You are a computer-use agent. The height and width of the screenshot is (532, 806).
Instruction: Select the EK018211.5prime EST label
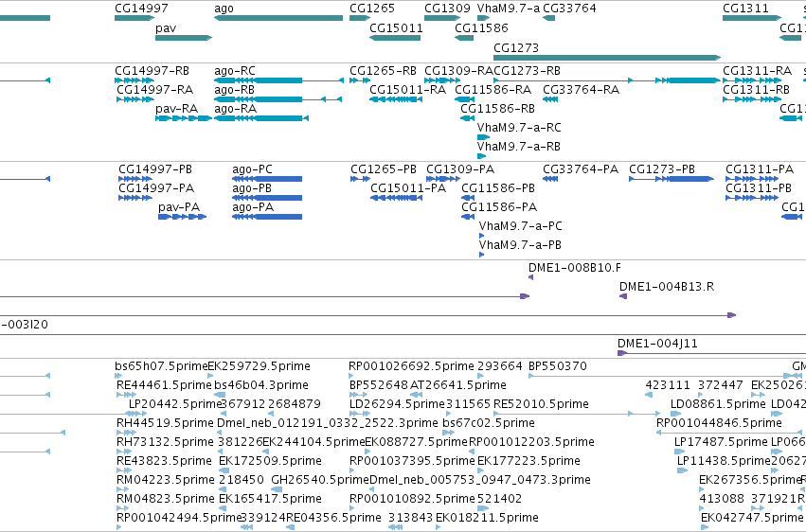coord(488,518)
